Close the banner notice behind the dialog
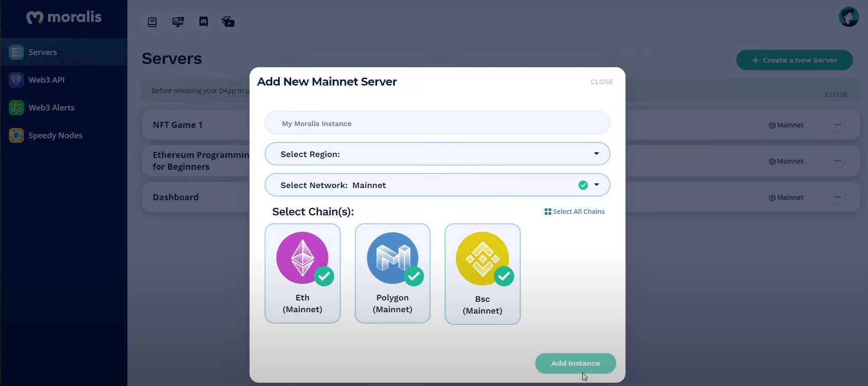868x386 pixels. (836, 95)
